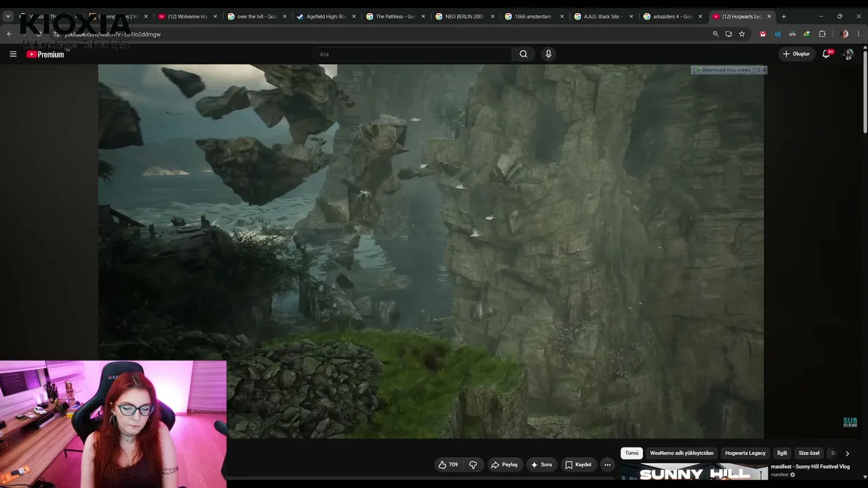Close the Download this video banner
The height and width of the screenshot is (488, 868).
[x=764, y=70]
